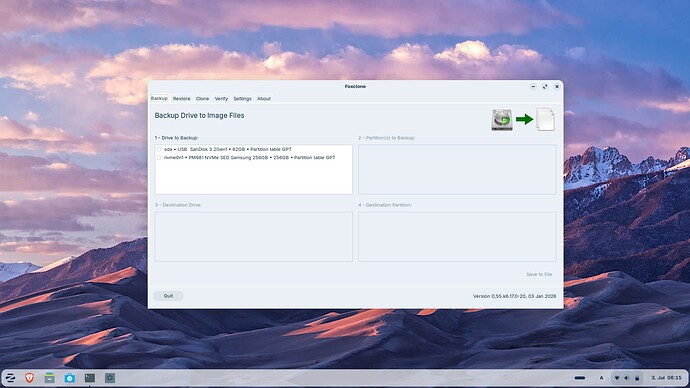The width and height of the screenshot is (690, 388).
Task: Open the Files manager taskbar icon
Action: tap(50, 377)
